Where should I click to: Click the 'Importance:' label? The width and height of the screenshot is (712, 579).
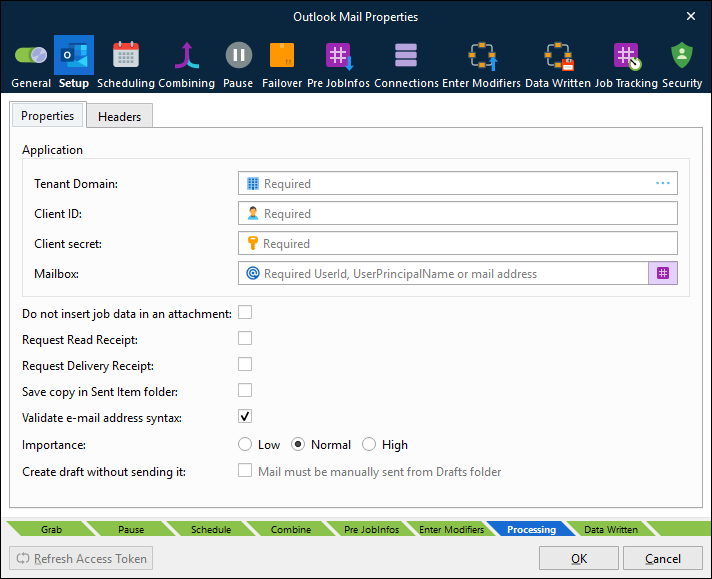point(54,445)
